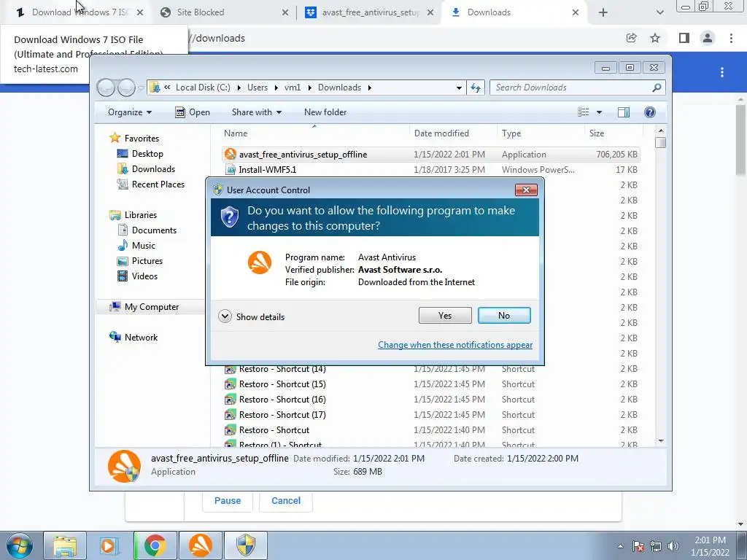Expand arrow after Downloads in breadcrumb
This screenshot has width=747, height=560.
[369, 87]
